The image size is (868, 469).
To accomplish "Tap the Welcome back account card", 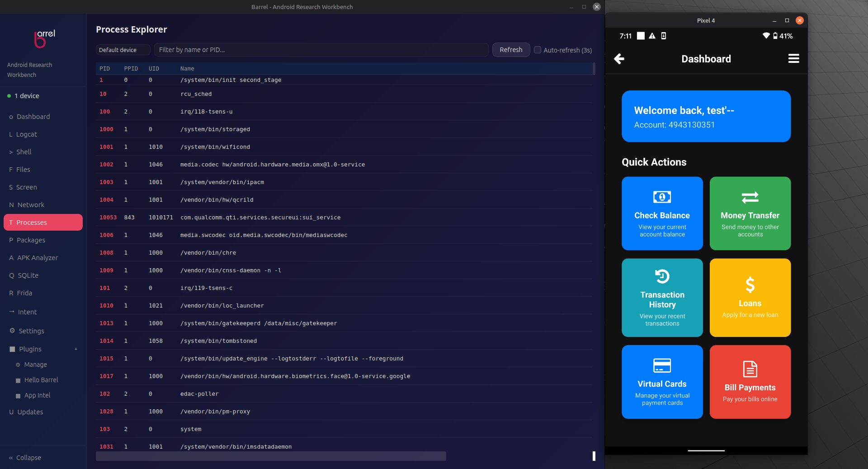I will coord(706,116).
